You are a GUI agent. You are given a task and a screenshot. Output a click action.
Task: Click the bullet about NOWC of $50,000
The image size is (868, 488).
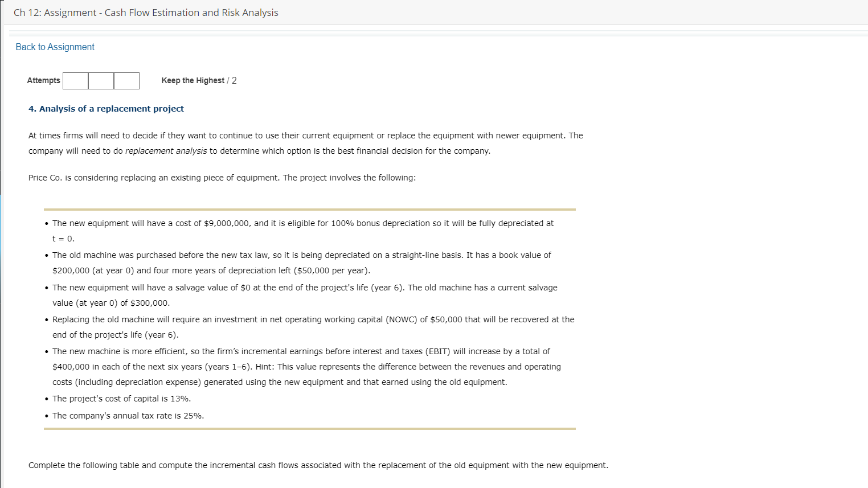tap(313, 319)
